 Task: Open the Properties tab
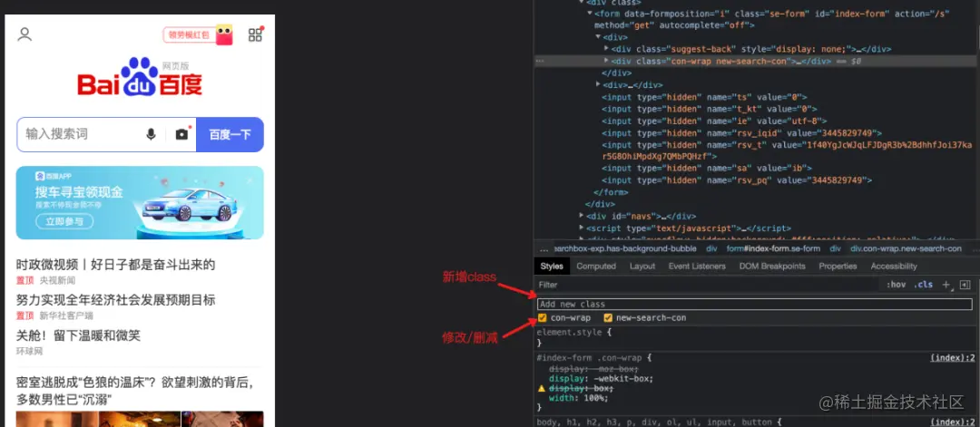[x=838, y=266]
